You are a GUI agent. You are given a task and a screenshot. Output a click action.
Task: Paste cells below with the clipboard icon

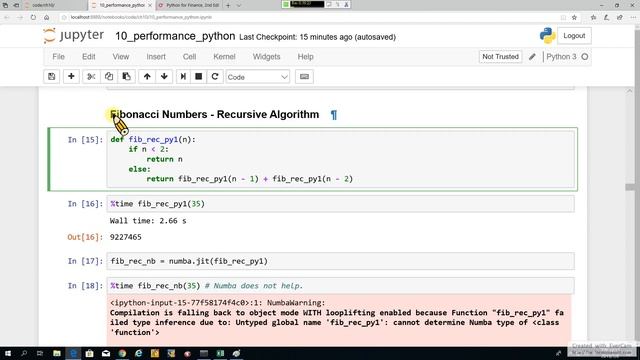(127, 77)
